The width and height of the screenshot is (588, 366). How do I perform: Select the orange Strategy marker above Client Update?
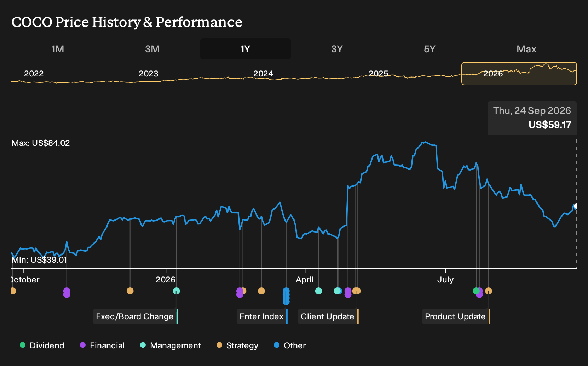(x=357, y=291)
